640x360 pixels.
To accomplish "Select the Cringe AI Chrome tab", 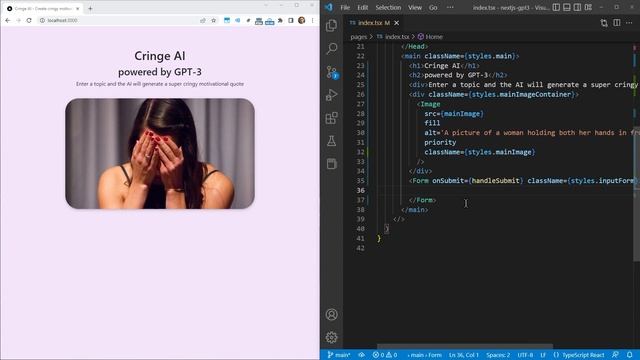I will (x=43, y=8).
